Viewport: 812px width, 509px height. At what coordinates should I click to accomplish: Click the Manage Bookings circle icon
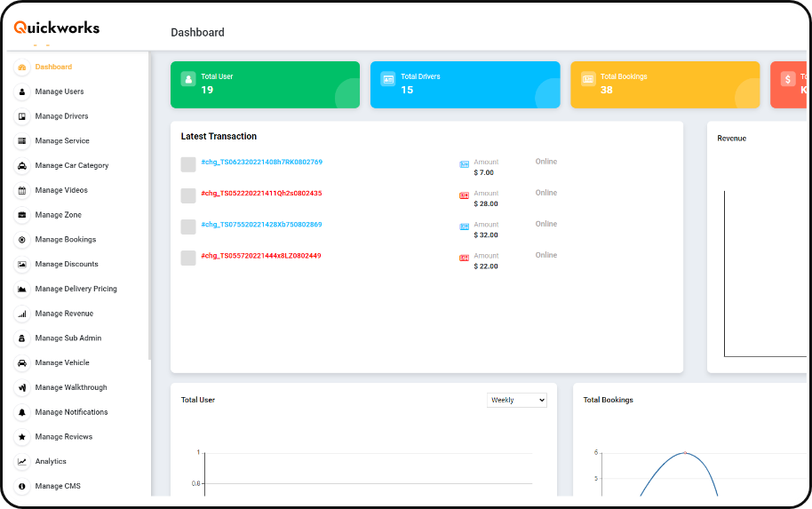[x=21, y=240]
